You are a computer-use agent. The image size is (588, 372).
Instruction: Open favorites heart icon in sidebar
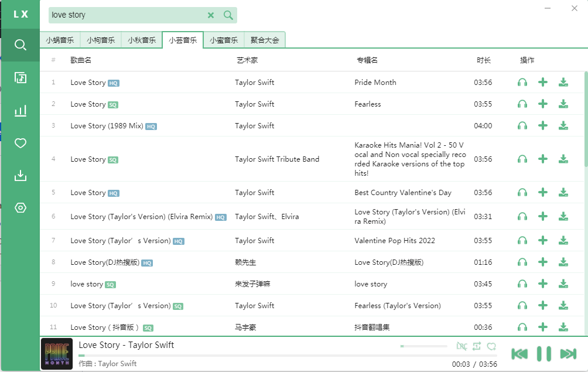pyautogui.click(x=20, y=144)
